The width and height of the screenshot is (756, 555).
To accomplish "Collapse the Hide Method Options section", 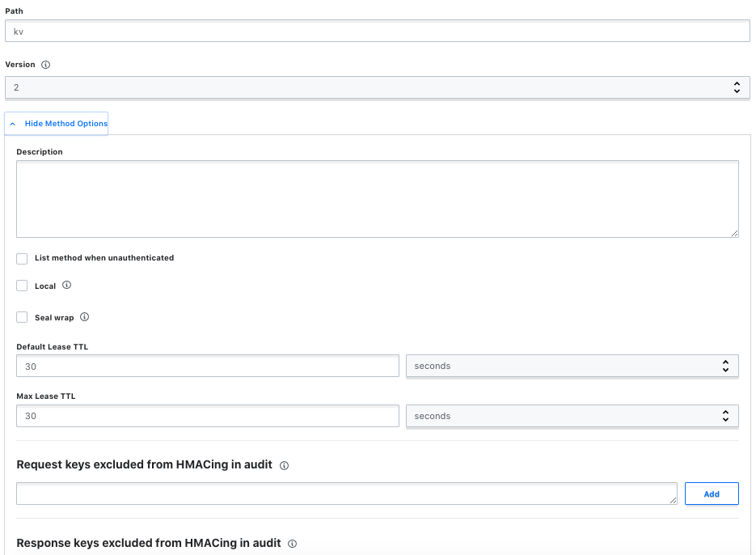I will pyautogui.click(x=57, y=124).
